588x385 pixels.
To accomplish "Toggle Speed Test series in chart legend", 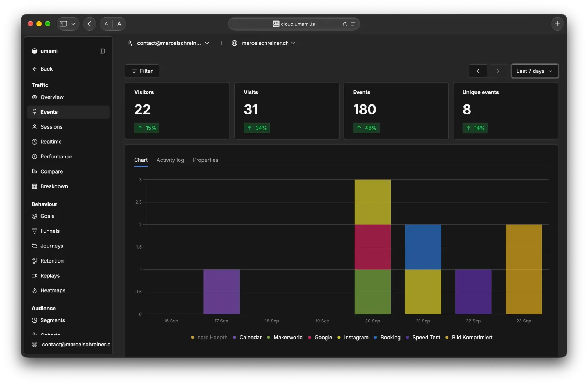I will coord(423,338).
